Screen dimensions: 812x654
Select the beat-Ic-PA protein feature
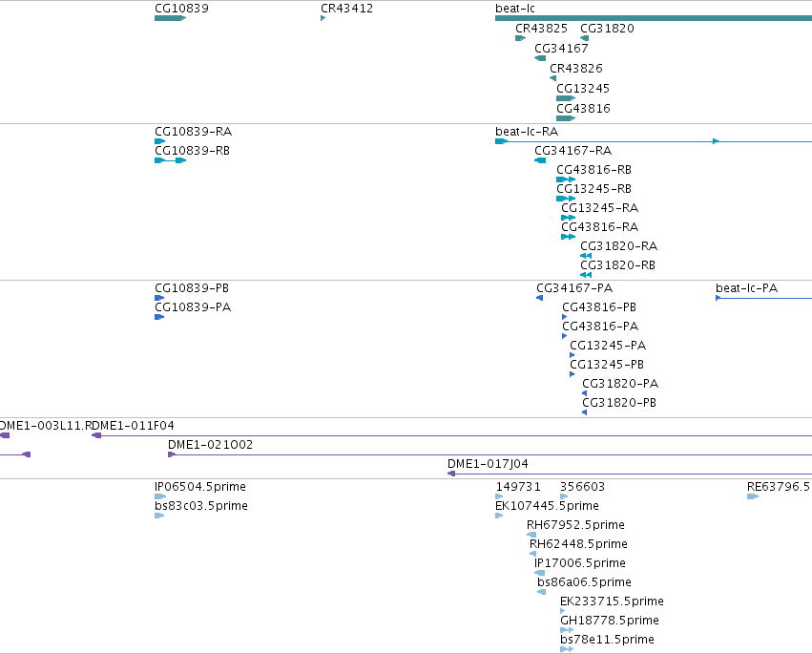(x=763, y=298)
